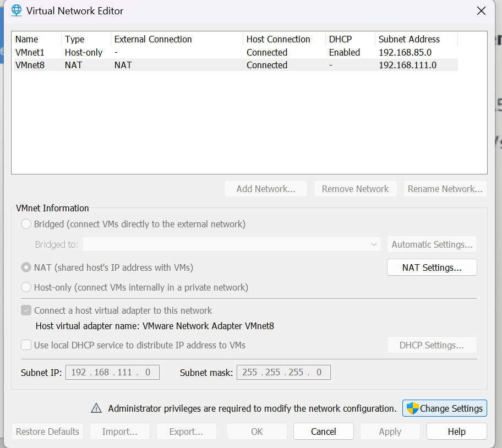The image size is (502, 448).
Task: Select the VMnet1 row
Action: point(236,52)
